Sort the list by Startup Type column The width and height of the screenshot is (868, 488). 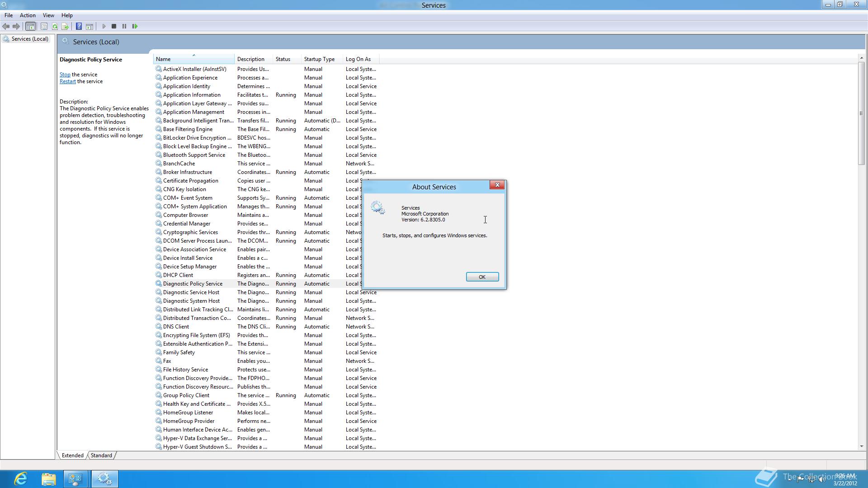point(319,59)
